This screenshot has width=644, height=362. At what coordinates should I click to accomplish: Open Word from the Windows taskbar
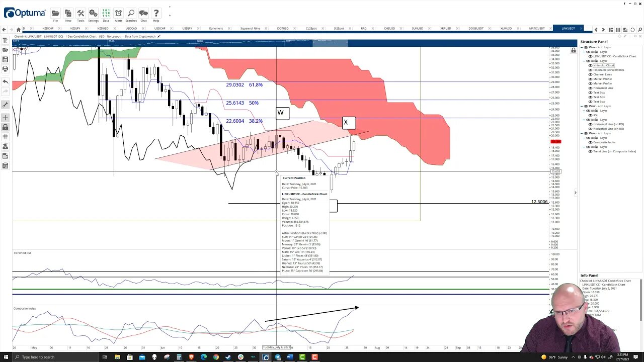(x=290, y=357)
